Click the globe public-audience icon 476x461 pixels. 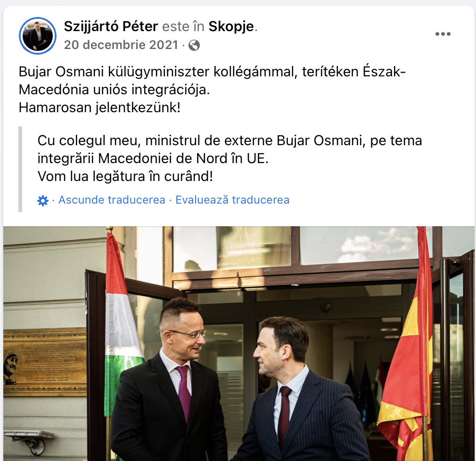tap(194, 45)
